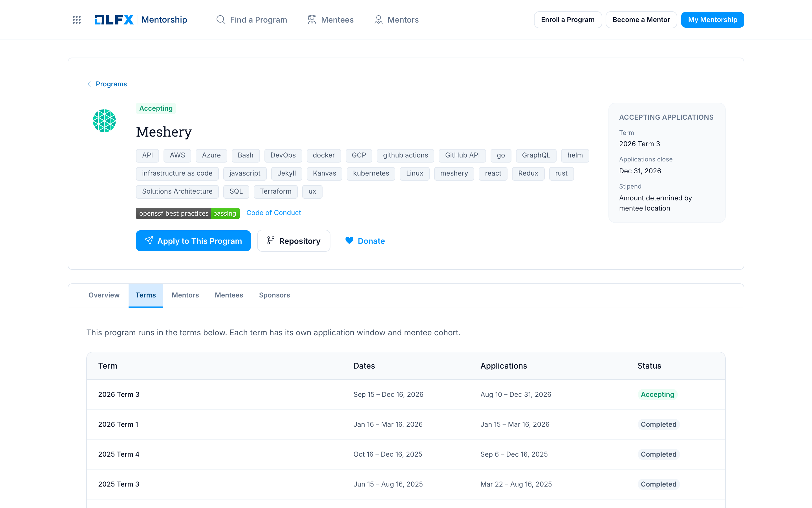Viewport: 812px width, 508px height.
Task: Open Find a Program
Action: [252, 20]
